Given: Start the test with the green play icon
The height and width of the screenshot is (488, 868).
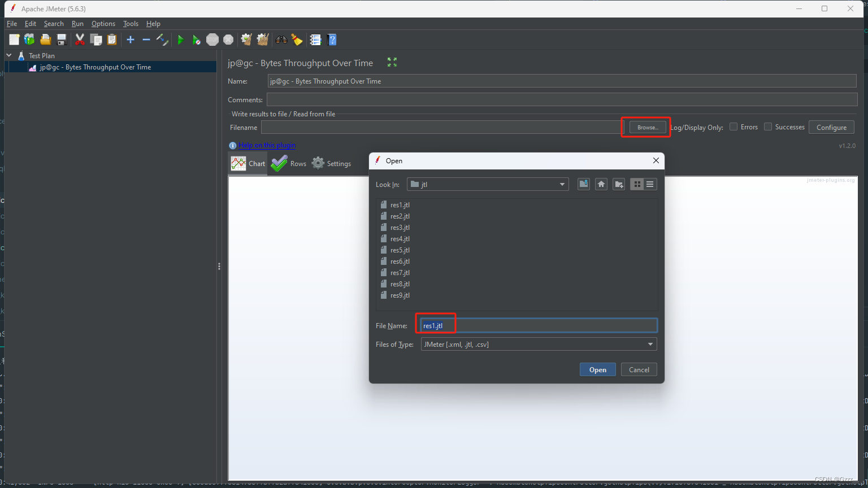Looking at the screenshot, I should [181, 40].
